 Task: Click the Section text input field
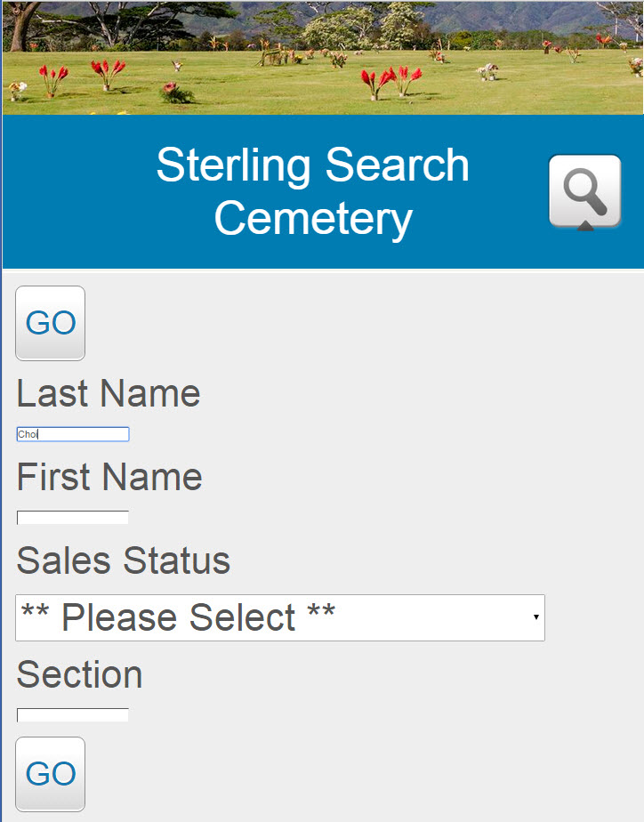(x=73, y=715)
